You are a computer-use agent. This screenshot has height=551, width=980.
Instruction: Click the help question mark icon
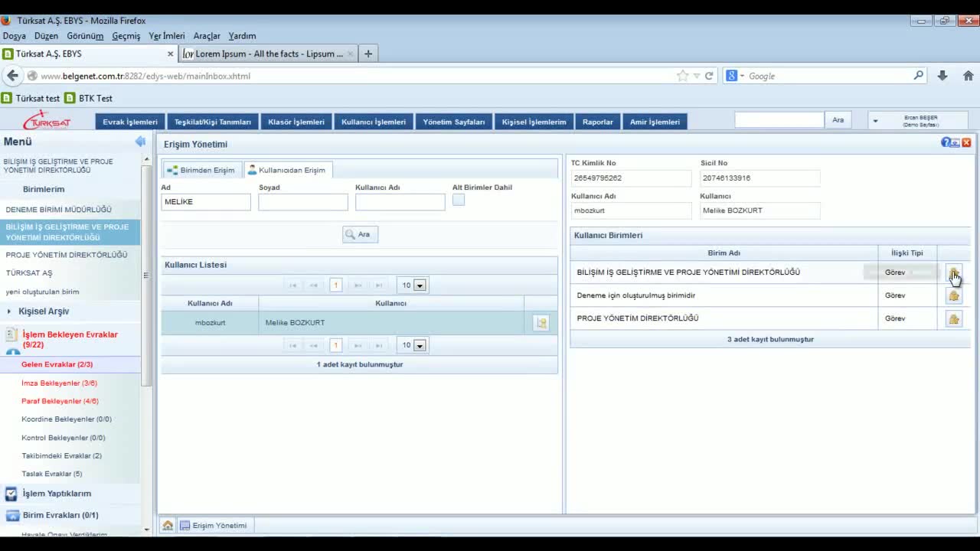946,143
